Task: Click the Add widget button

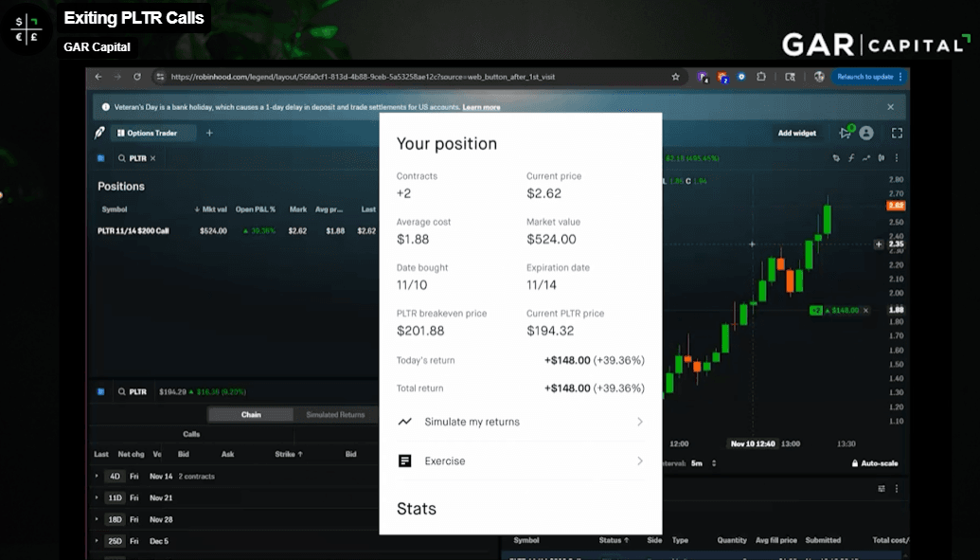Action: click(x=797, y=133)
